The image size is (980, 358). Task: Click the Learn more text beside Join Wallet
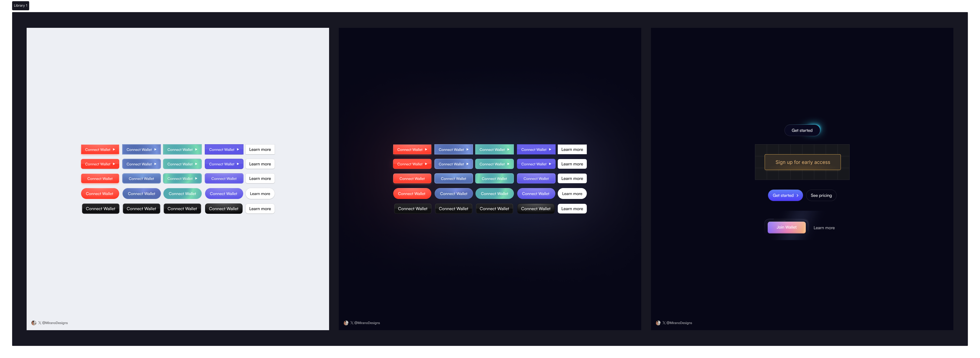click(x=824, y=227)
